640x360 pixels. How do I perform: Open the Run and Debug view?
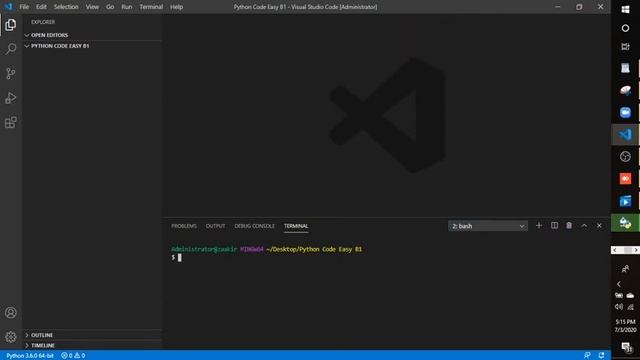click(11, 98)
